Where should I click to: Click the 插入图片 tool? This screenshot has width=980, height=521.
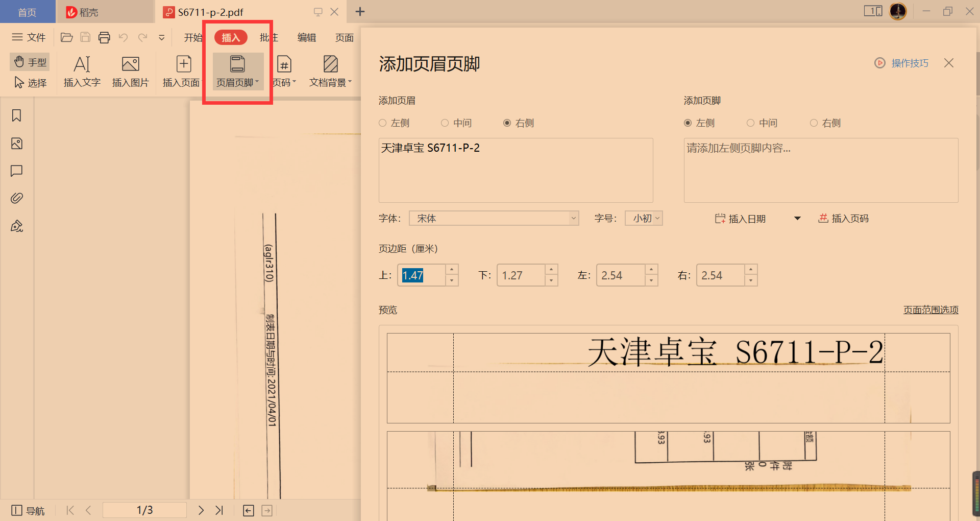pos(131,72)
